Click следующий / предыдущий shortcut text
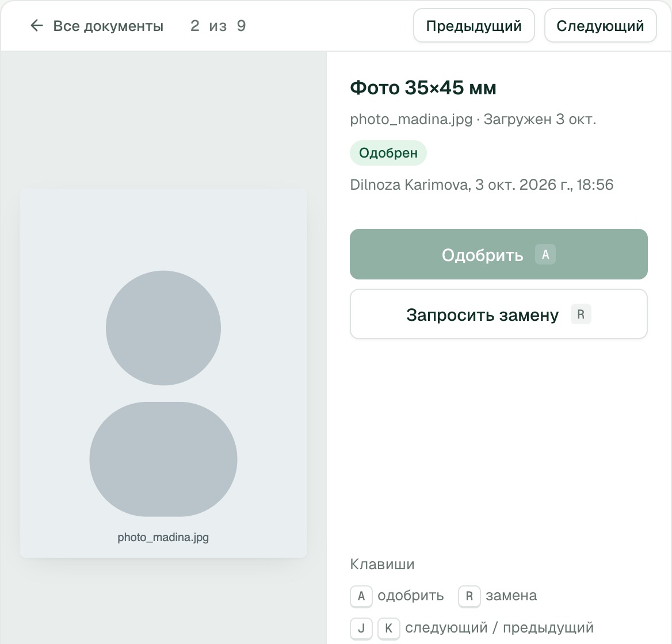 tap(499, 628)
